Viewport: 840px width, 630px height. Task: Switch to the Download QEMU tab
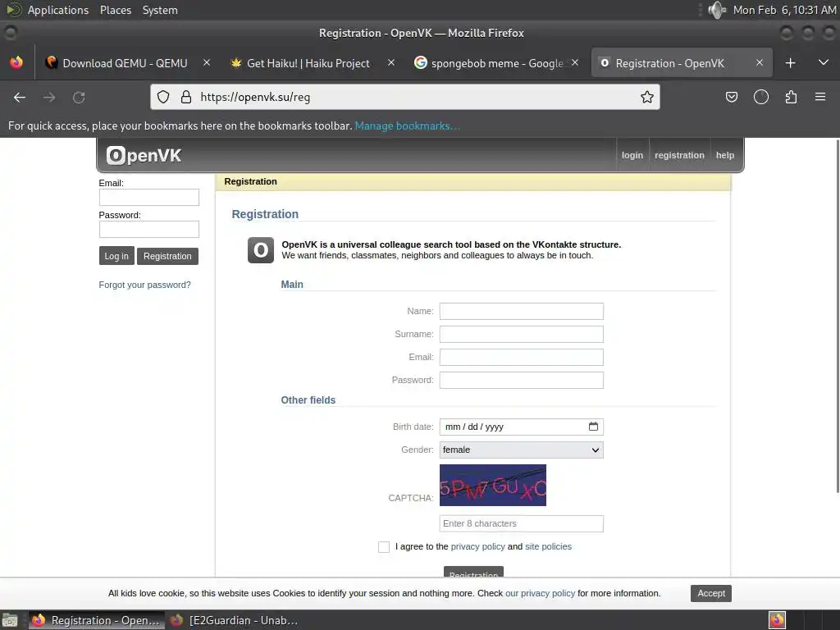pos(125,63)
